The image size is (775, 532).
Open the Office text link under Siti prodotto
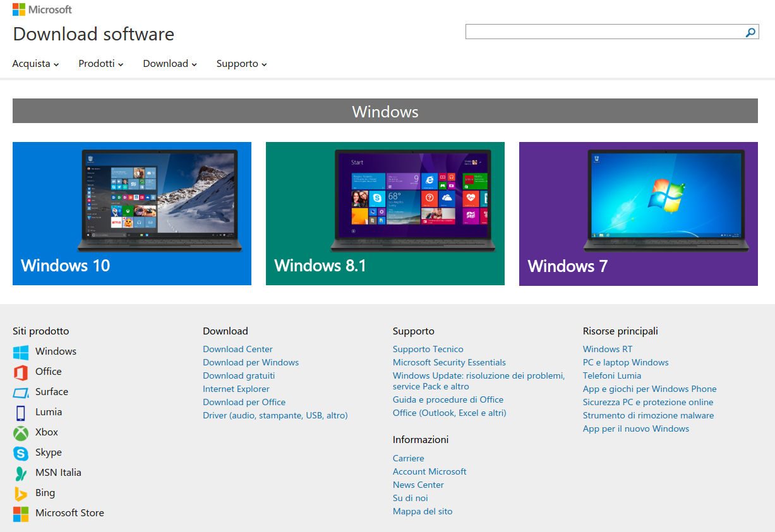click(x=49, y=372)
